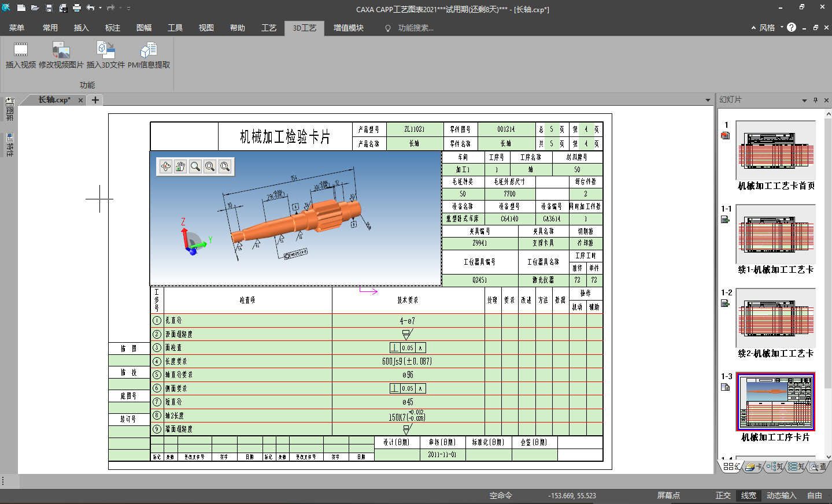Open Modify Video Image (修改视频图片) tool
Viewport: 832px width, 504px height.
coord(61,50)
